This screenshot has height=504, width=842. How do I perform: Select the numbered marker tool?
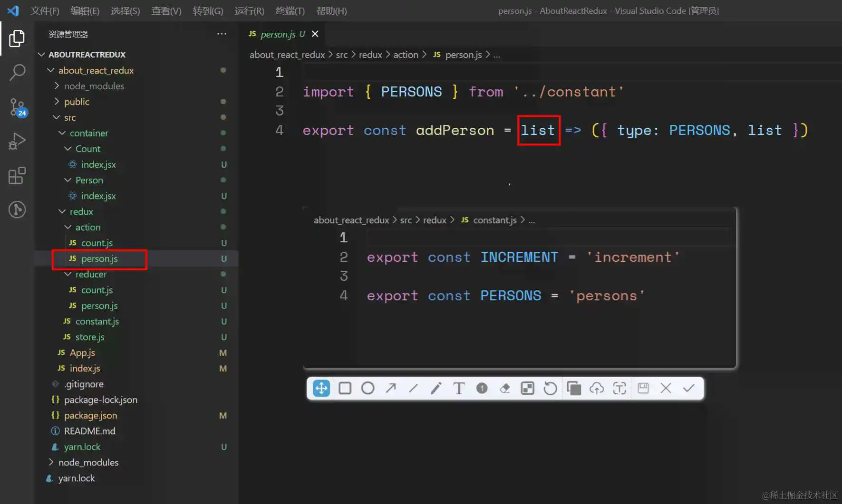pyautogui.click(x=482, y=388)
